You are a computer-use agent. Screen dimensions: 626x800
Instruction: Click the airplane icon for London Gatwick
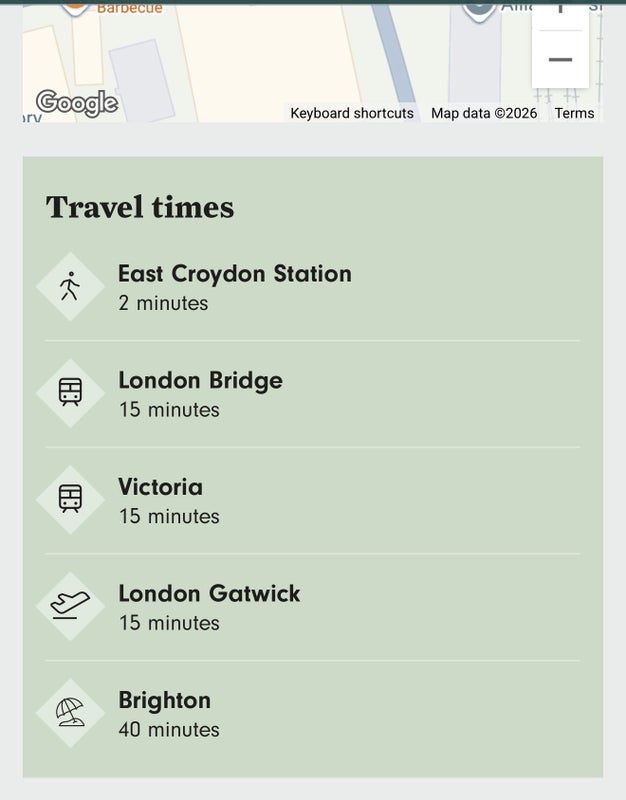pyautogui.click(x=70, y=606)
